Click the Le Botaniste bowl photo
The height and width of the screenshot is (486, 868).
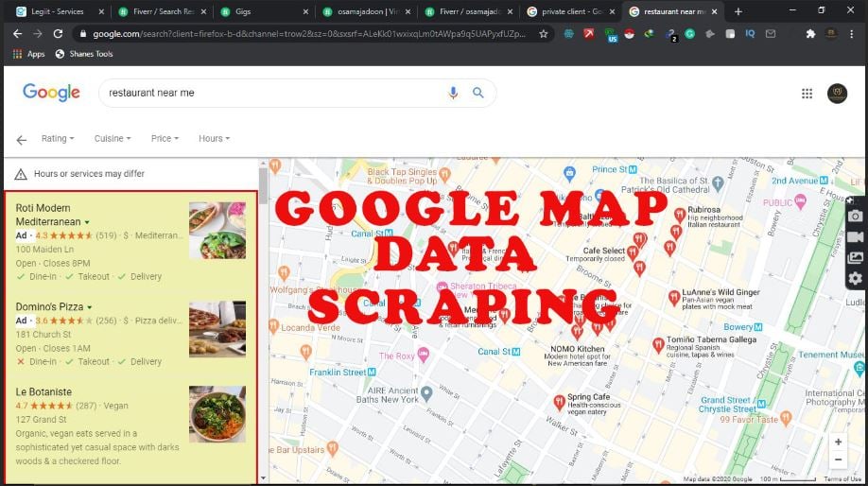click(217, 414)
